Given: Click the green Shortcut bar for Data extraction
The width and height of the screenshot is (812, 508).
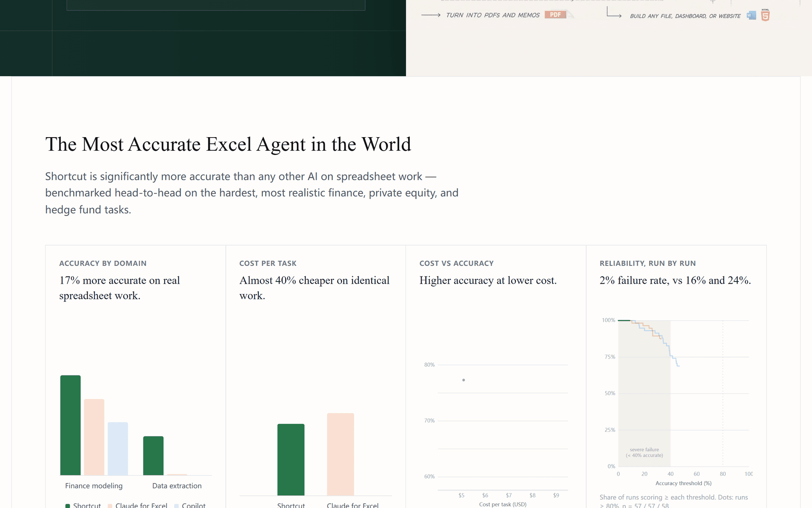Looking at the screenshot, I should pos(153,456).
